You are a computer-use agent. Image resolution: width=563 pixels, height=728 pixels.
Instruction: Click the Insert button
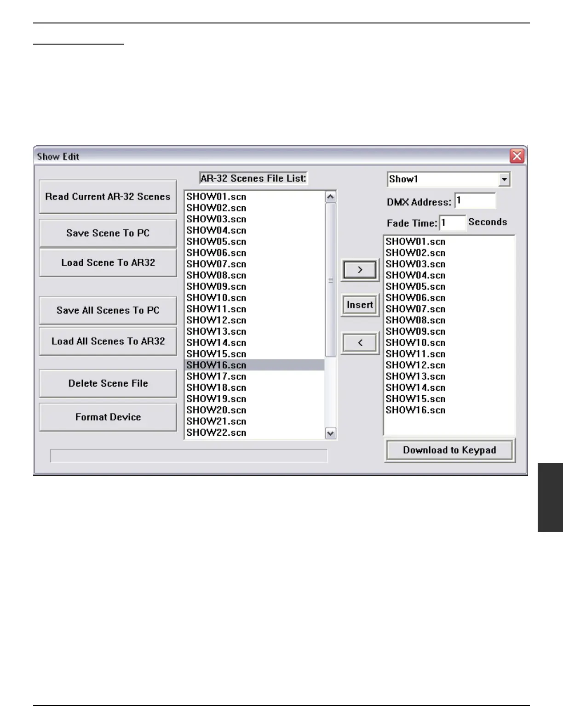[360, 305]
